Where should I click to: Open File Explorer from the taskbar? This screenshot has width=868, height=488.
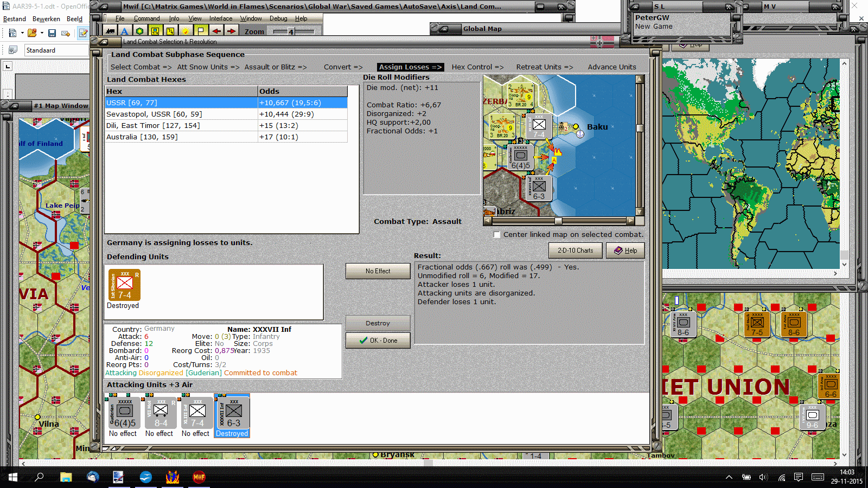pos(66,477)
